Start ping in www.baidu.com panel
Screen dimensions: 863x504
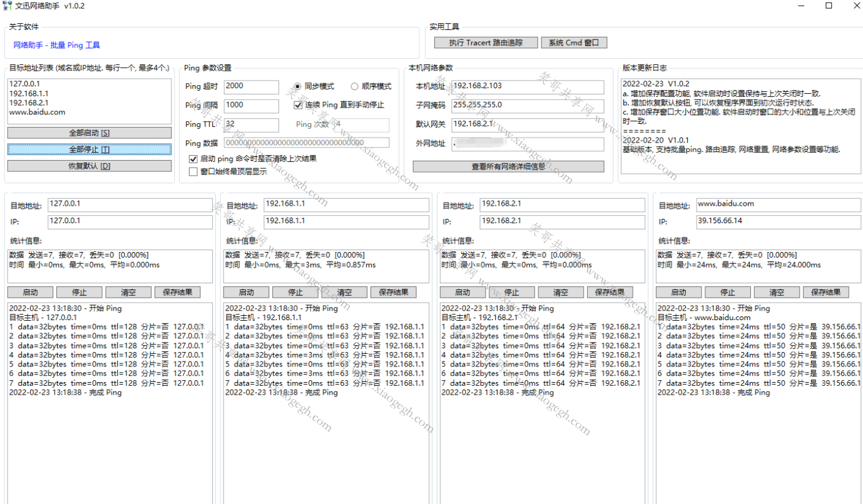tap(678, 292)
